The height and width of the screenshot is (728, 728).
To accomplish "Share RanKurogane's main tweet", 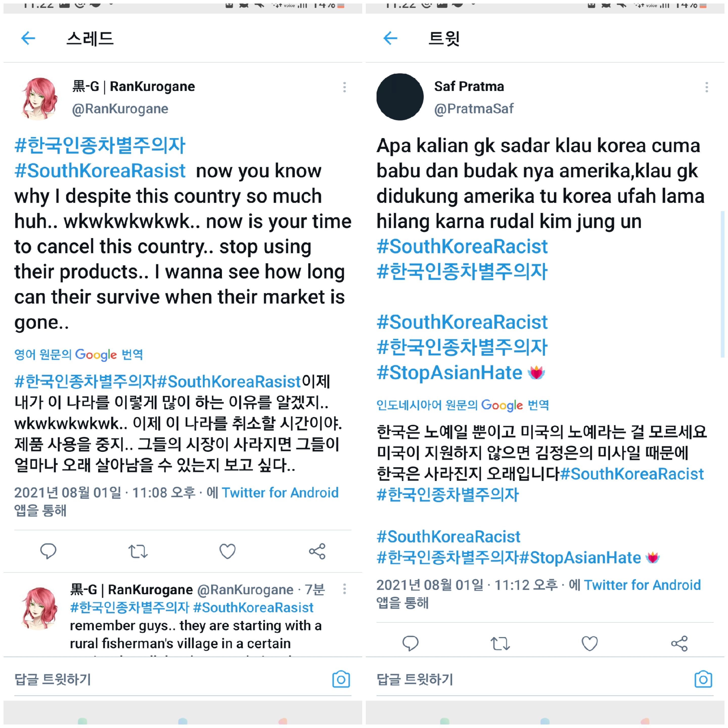I will 317,551.
